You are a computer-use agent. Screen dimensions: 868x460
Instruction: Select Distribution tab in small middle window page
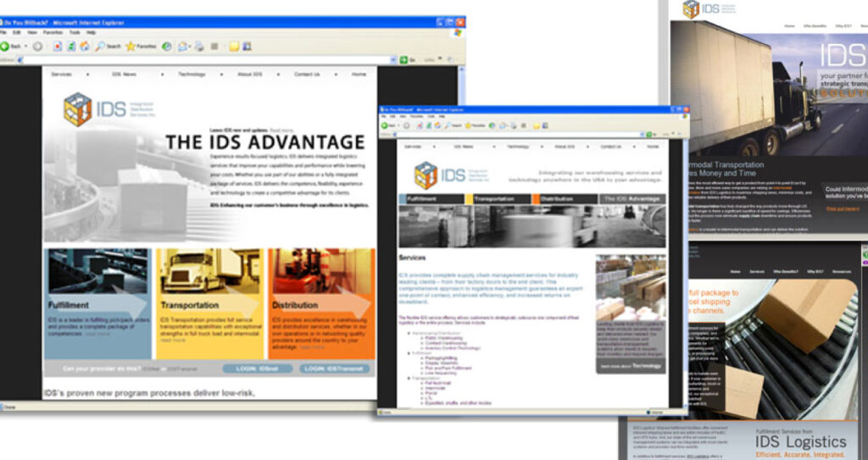pyautogui.click(x=565, y=199)
